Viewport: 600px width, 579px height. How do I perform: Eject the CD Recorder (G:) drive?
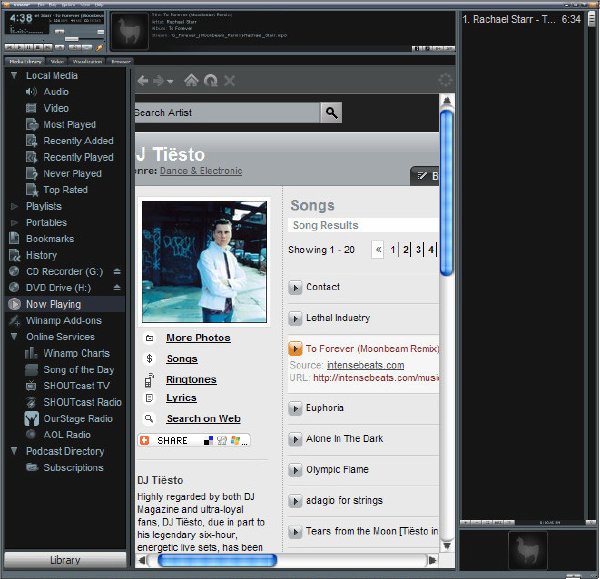tap(117, 271)
